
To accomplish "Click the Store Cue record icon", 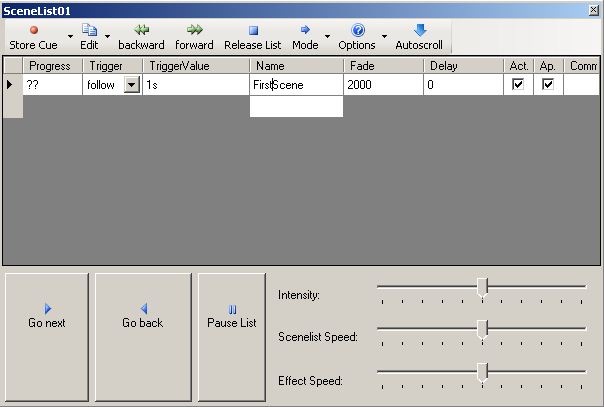I will tap(33, 30).
